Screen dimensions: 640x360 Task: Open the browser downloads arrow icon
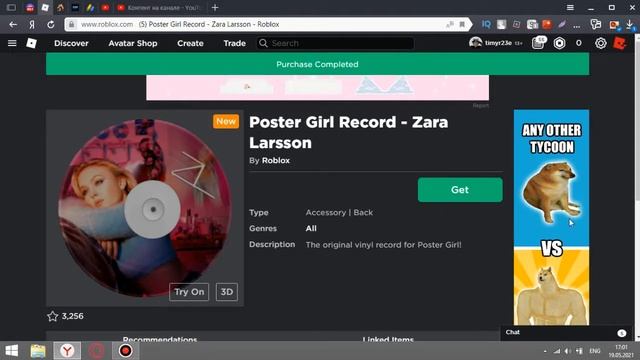tap(630, 24)
